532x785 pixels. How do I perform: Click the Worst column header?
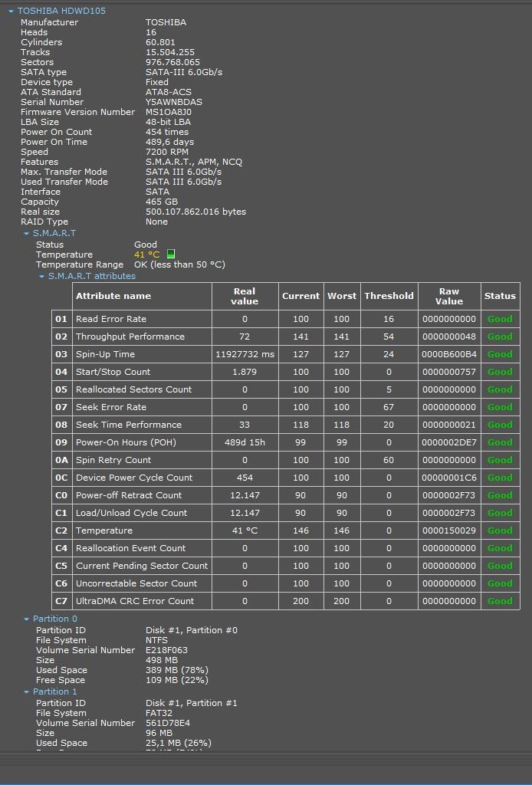[342, 296]
